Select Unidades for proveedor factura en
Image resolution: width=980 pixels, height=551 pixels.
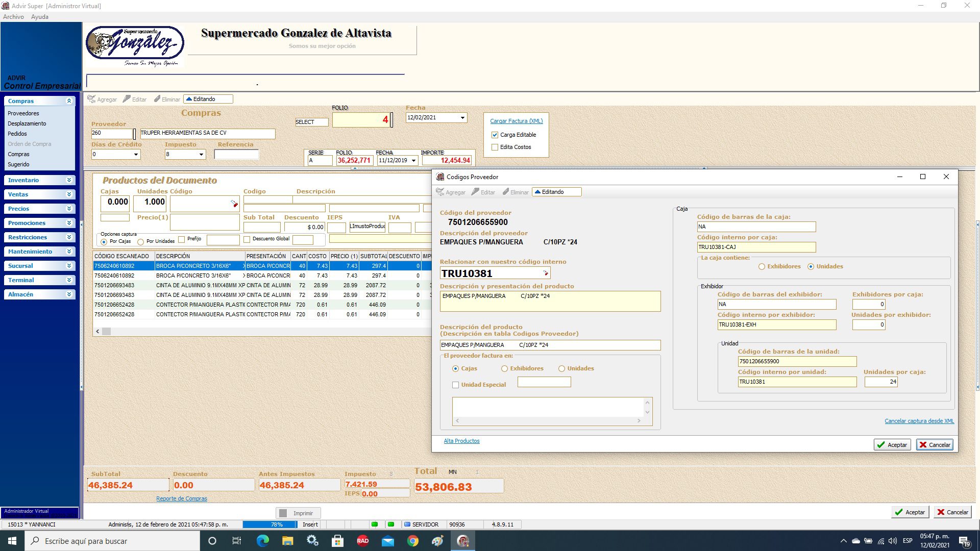tap(561, 368)
